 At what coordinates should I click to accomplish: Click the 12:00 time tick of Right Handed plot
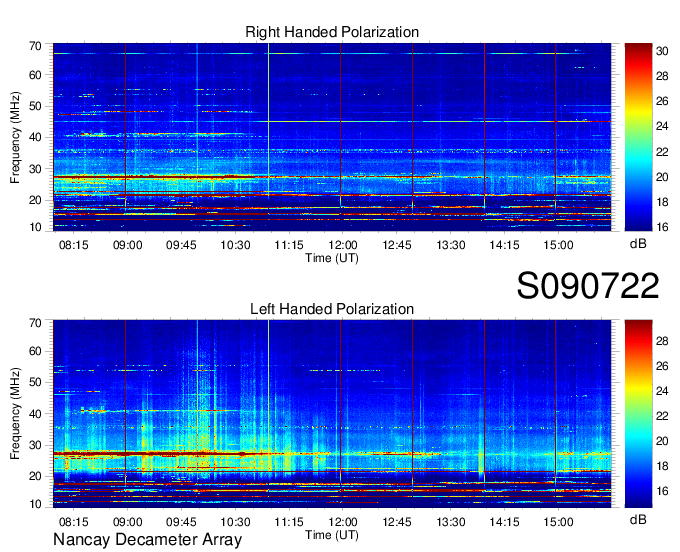343,245
